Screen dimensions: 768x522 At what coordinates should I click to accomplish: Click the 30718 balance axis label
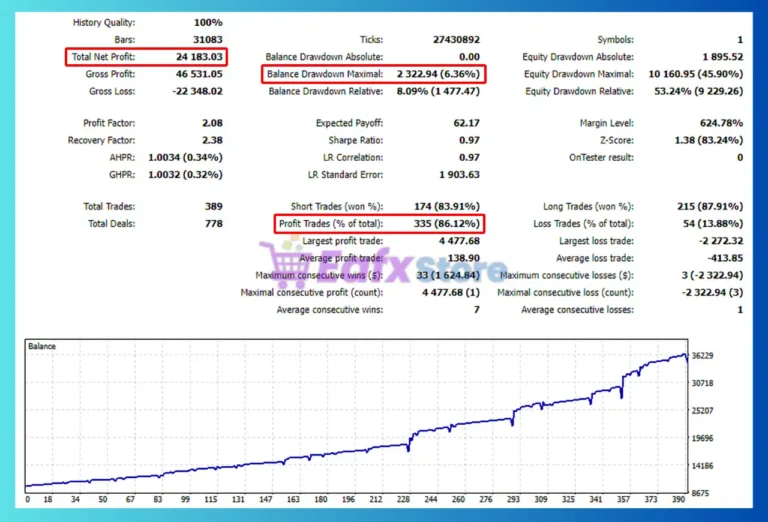[x=702, y=383]
